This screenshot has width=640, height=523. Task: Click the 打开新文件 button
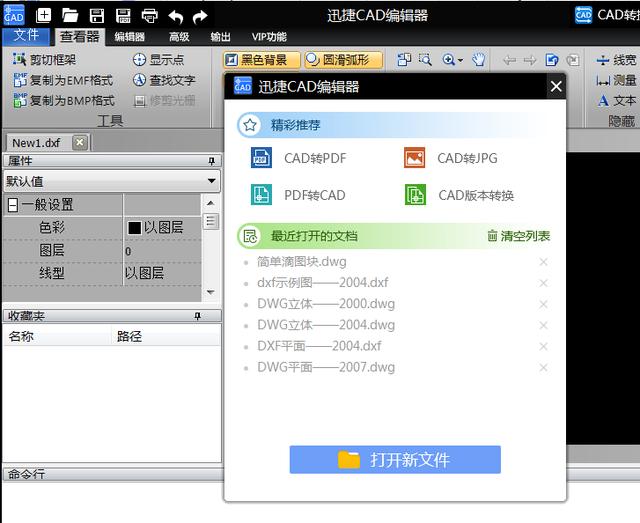pyautogui.click(x=395, y=460)
